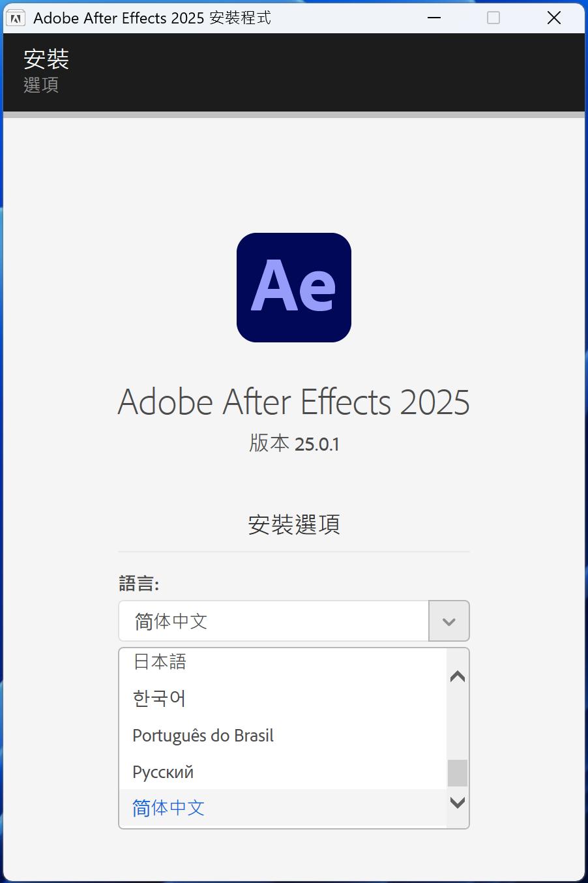Viewport: 588px width, 883px height.
Task: Select the highlighted 简体中文 list entry
Action: [169, 809]
